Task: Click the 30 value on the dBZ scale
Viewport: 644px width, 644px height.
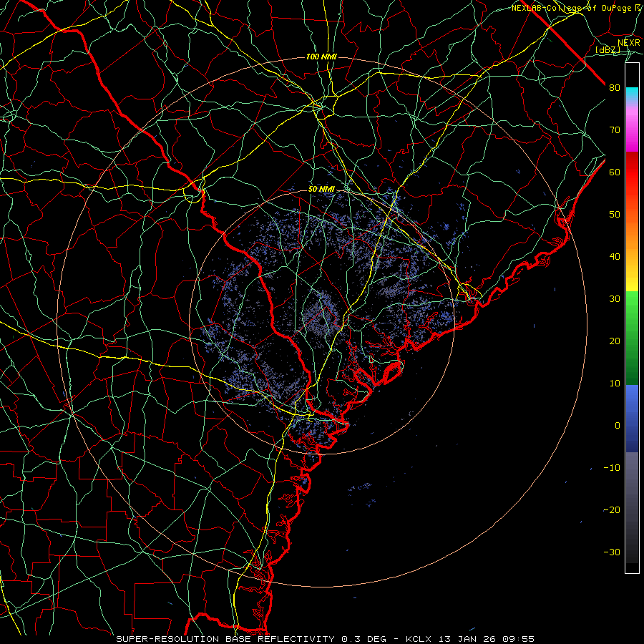Action: [x=615, y=299]
